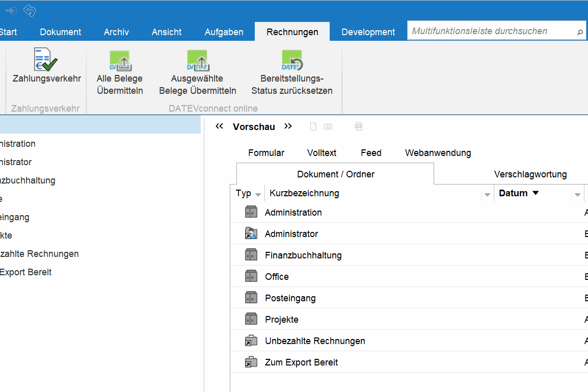This screenshot has height=392, width=588.
Task: Open the Webanwendung preview tab
Action: pyautogui.click(x=438, y=153)
